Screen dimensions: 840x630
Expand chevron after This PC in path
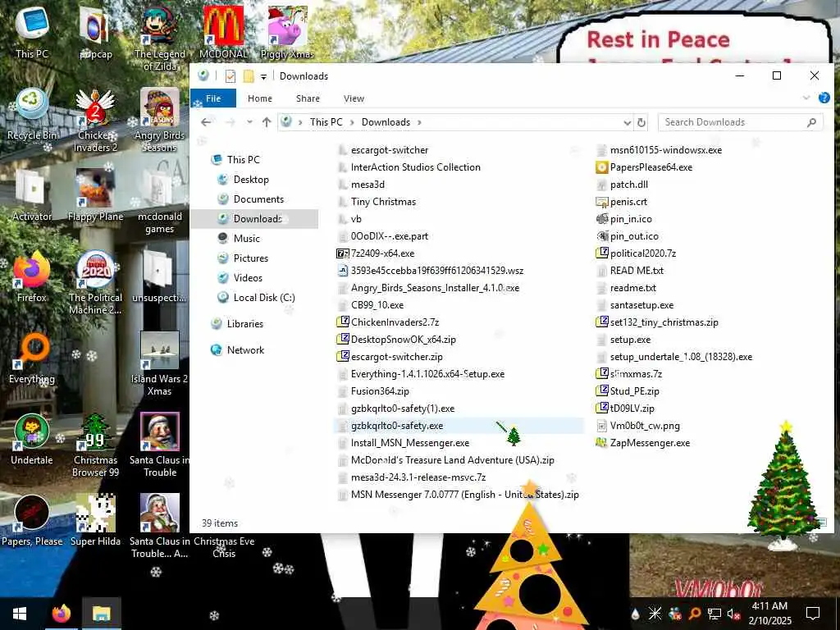352,122
